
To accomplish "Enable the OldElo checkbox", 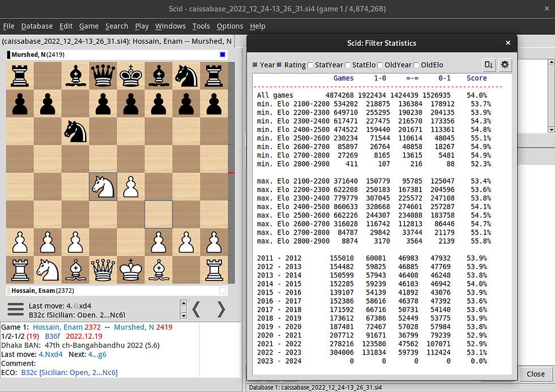I will click(x=416, y=65).
